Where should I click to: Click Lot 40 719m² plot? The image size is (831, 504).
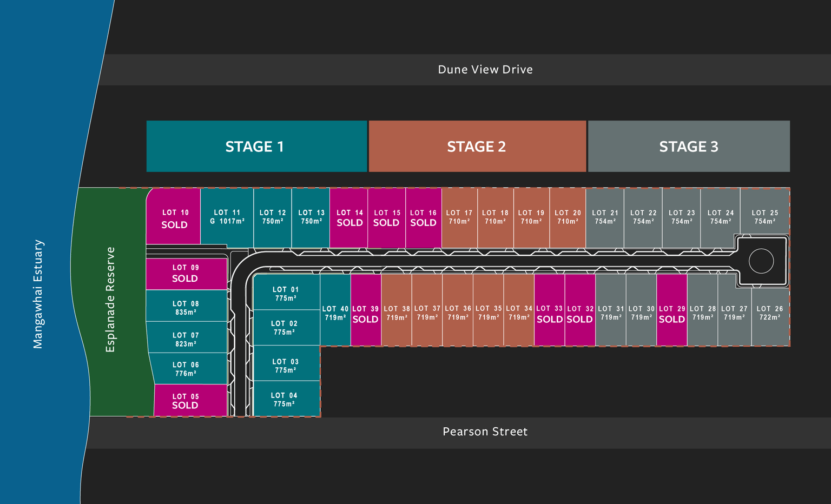(x=335, y=310)
